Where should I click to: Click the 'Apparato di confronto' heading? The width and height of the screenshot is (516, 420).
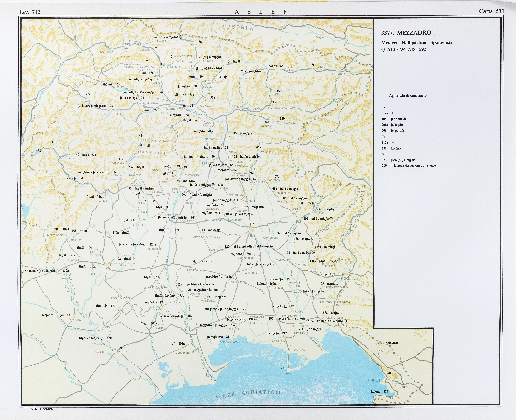(408, 96)
